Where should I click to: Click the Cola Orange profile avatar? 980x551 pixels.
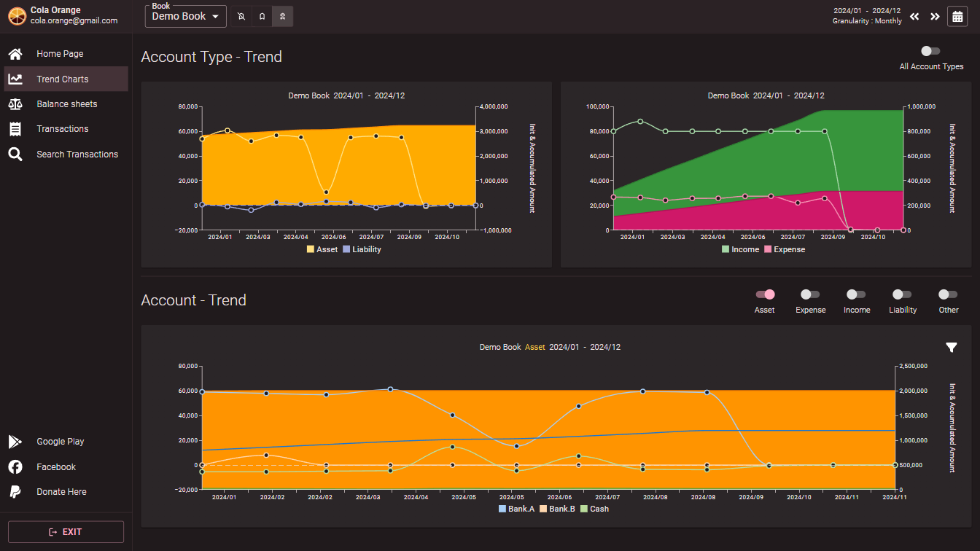click(17, 15)
